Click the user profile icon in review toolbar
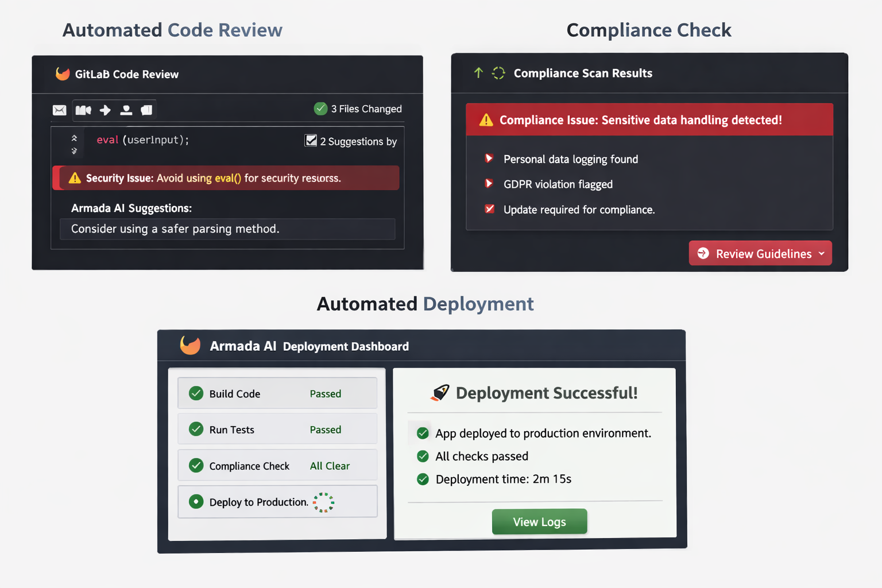Viewport: 882px width, 588px height. coord(126,110)
